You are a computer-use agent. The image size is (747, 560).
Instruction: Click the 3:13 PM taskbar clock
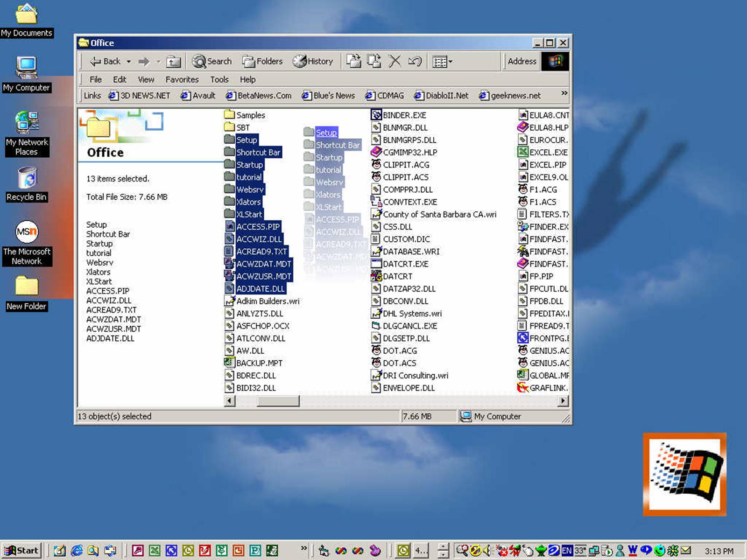[719, 551]
